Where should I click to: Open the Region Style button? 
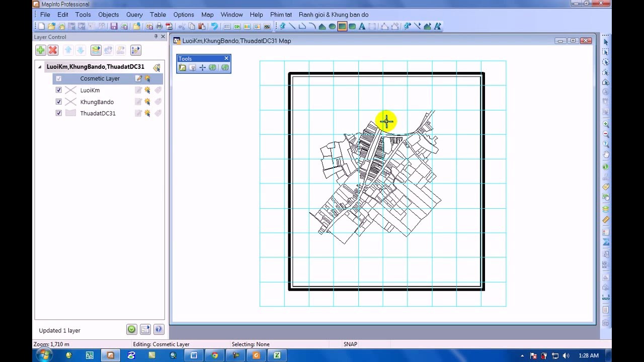[x=427, y=26]
